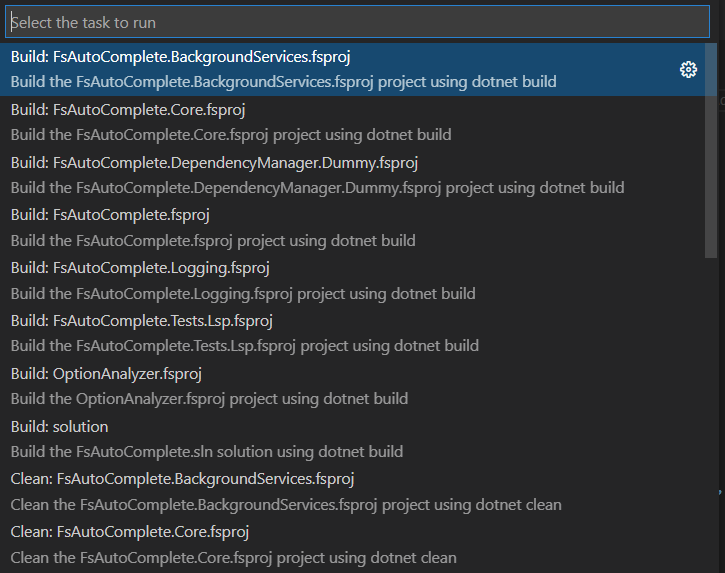The image size is (725, 573).
Task: Choose Build: FsAutoComplete.DependencyManager.Dummy.fsproj
Action: pyautogui.click(x=352, y=175)
